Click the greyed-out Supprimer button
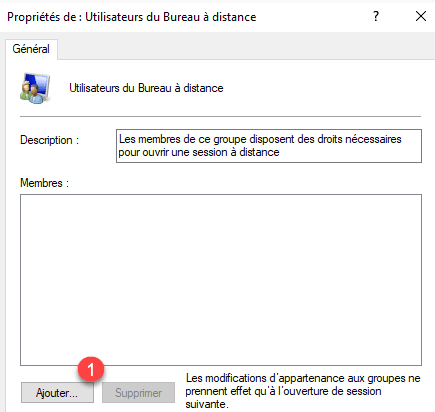 tap(138, 393)
